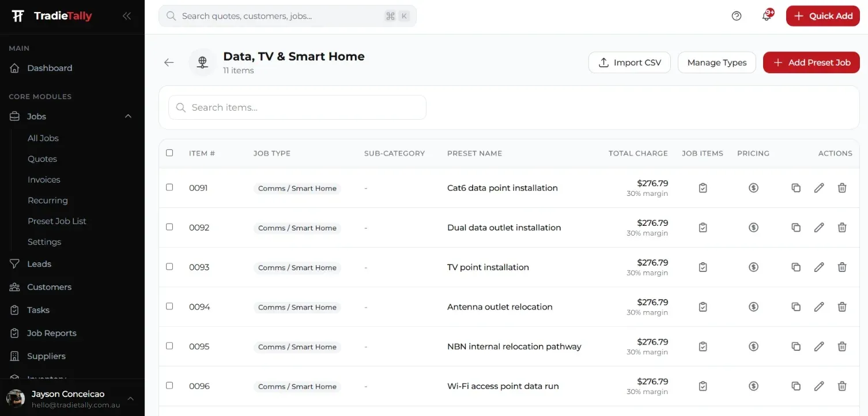
Task: Delete Antenna outlet relocation preset
Action: (842, 307)
